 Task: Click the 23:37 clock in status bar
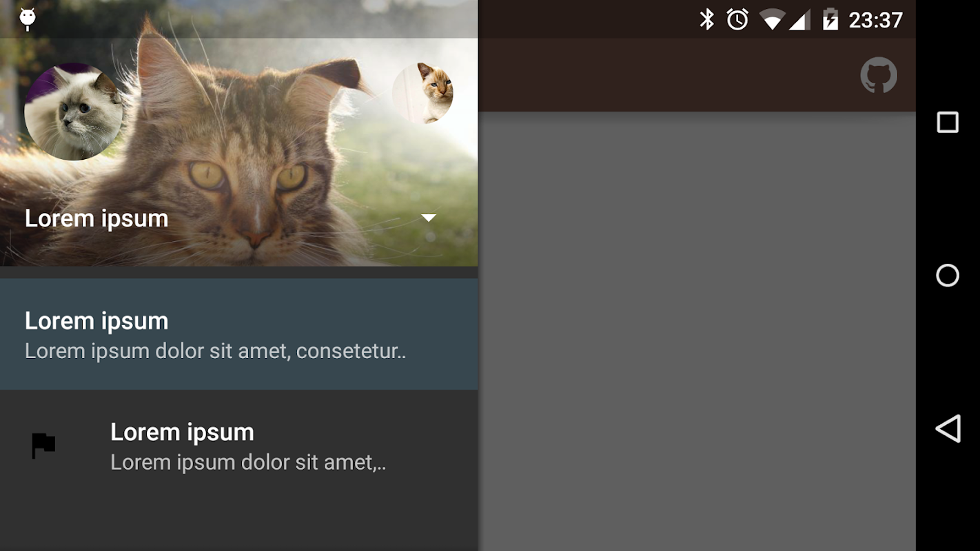tap(875, 20)
